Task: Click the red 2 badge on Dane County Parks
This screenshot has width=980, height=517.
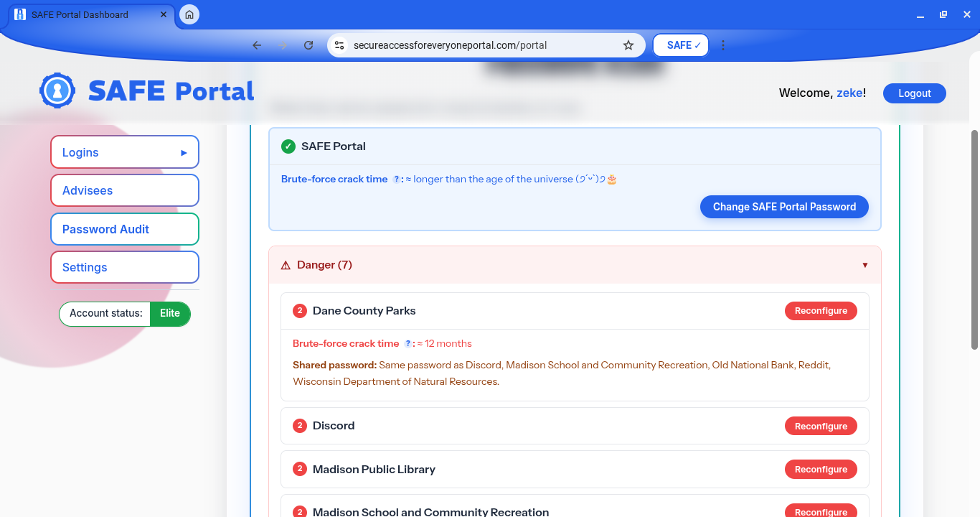Action: pos(300,311)
